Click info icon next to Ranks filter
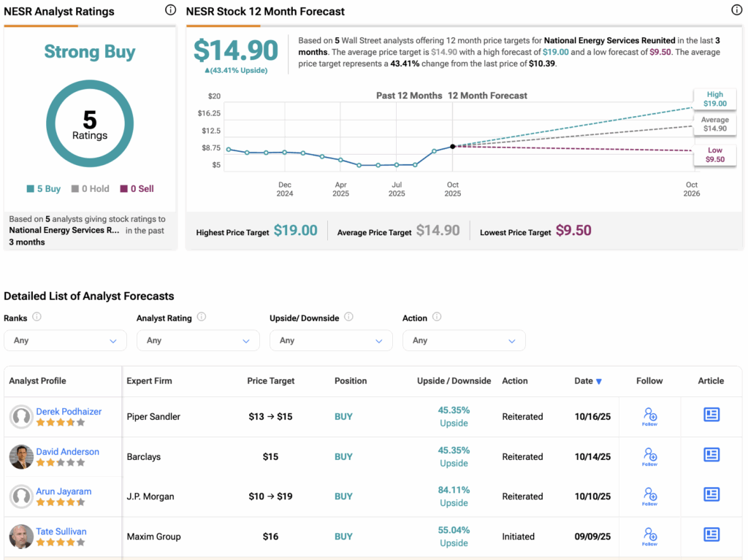748x560 pixels. (x=37, y=317)
